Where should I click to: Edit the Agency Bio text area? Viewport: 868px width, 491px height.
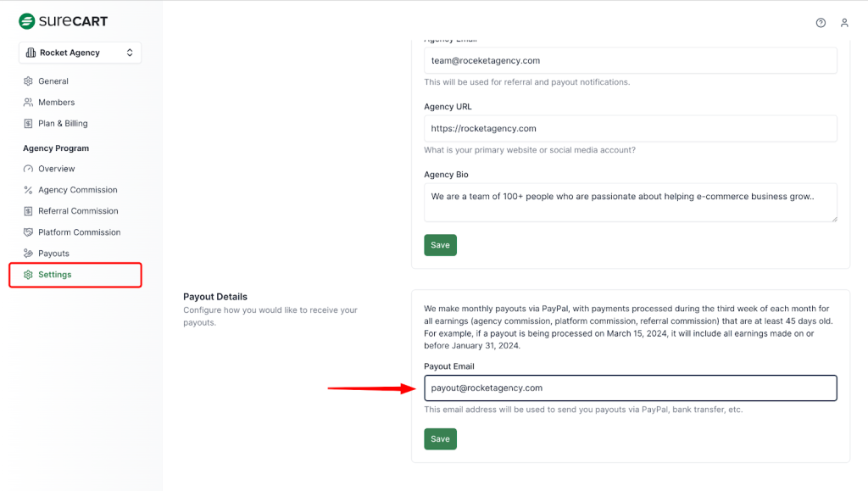(x=630, y=203)
